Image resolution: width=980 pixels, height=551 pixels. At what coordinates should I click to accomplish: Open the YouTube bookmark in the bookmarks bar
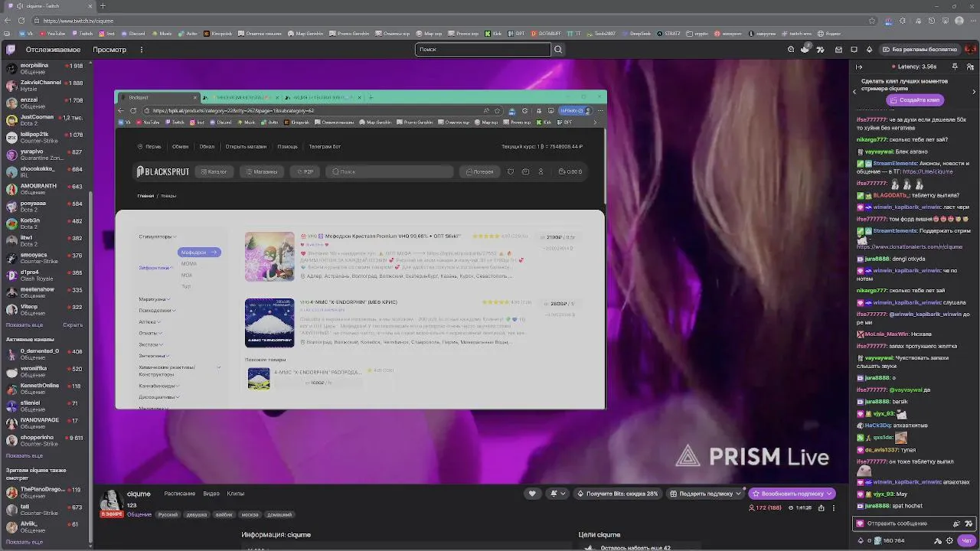coord(52,34)
